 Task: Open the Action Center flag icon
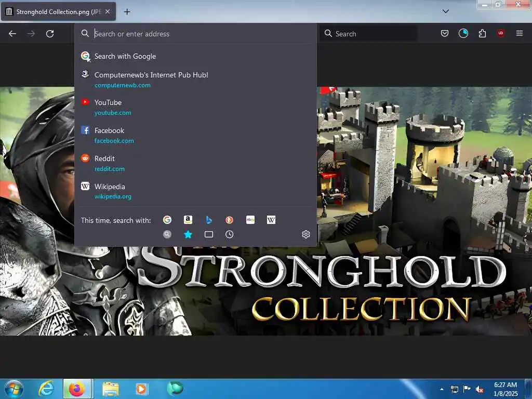tap(467, 389)
